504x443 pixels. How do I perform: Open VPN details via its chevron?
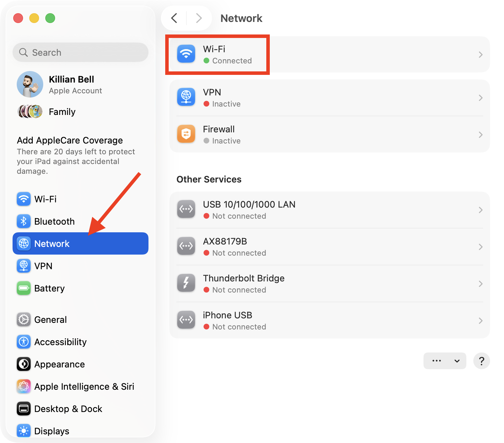tap(481, 98)
